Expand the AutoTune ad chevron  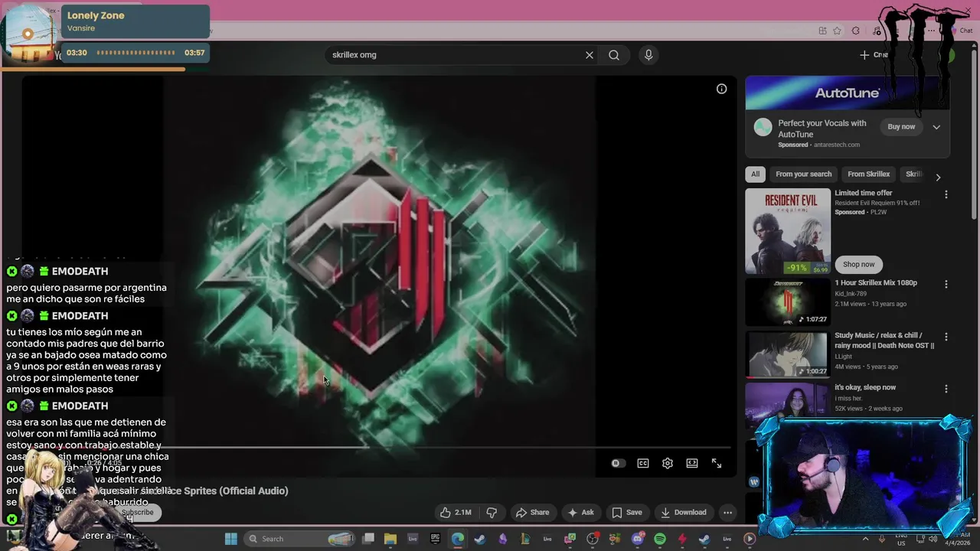936,127
